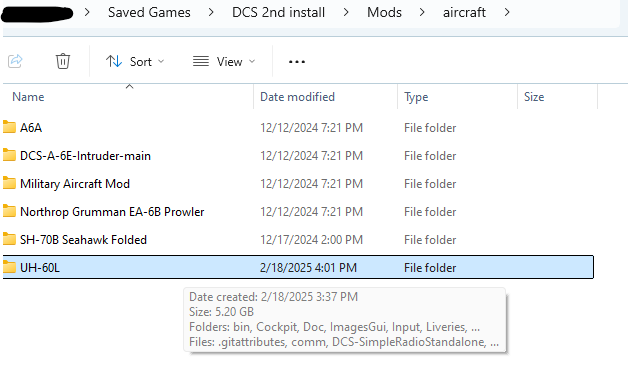Expand the chevron after Mods breadcrumb
The width and height of the screenshot is (628, 366).
click(422, 12)
